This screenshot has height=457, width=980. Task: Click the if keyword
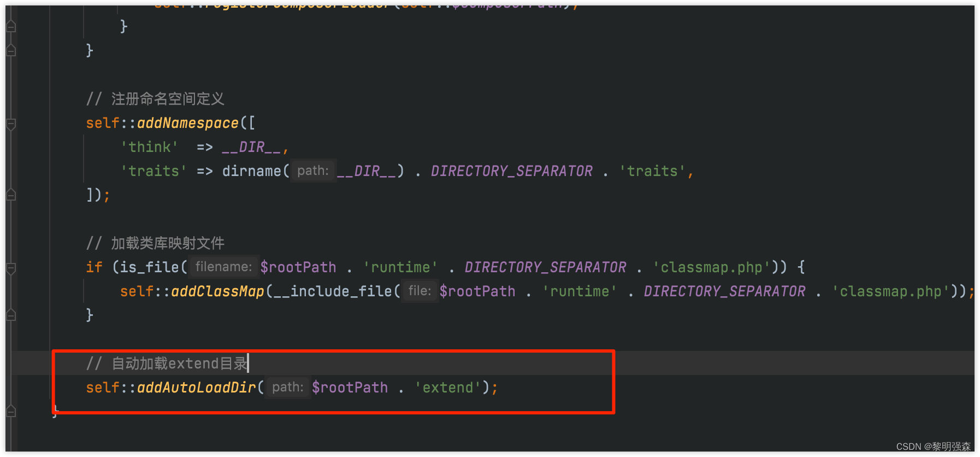[x=94, y=267]
